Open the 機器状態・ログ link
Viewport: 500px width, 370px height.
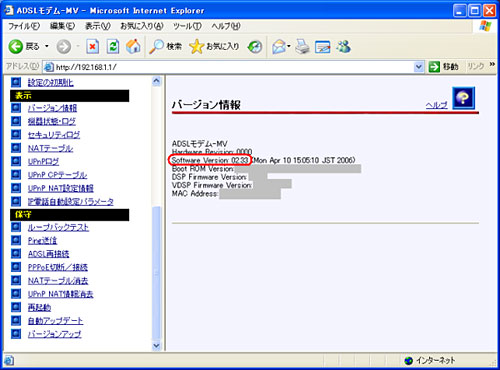[x=52, y=121]
